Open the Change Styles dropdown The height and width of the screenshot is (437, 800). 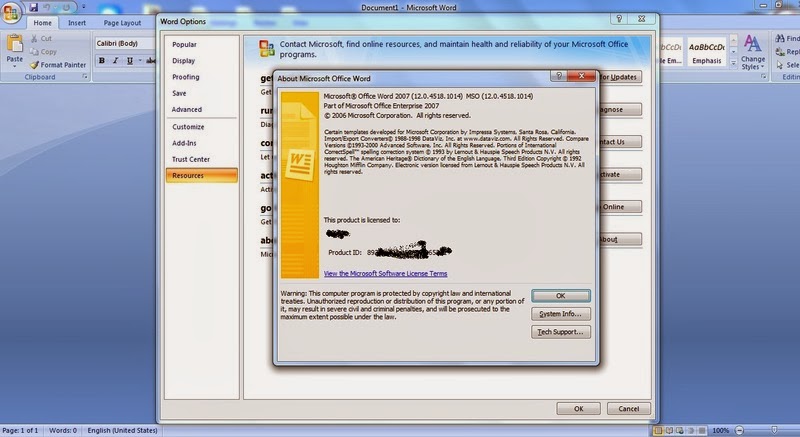click(x=753, y=52)
